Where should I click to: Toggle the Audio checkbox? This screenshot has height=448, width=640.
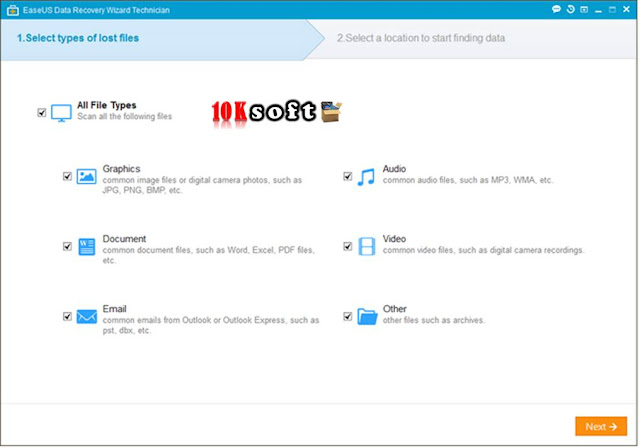tap(347, 176)
